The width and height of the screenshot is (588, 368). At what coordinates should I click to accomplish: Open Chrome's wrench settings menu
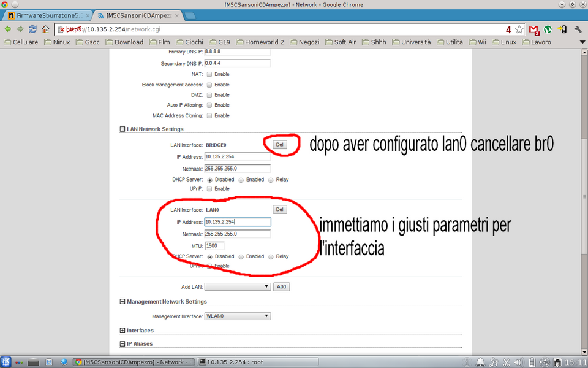coord(576,29)
